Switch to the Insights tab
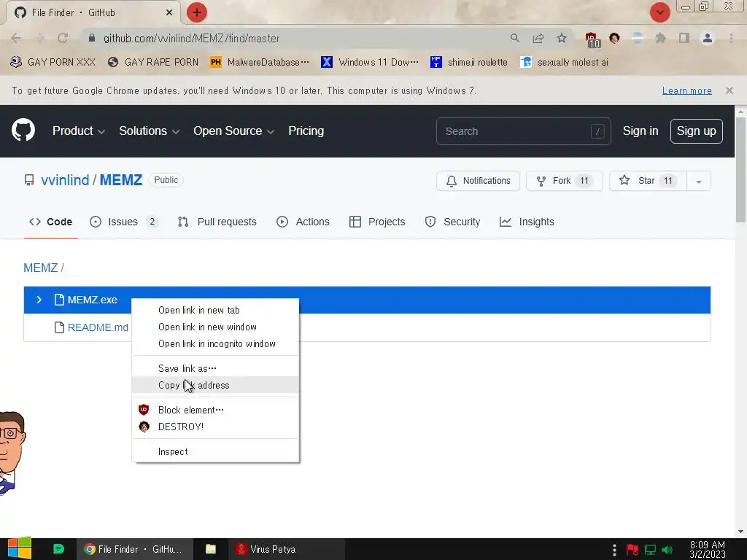Screen dimensions: 747x560 (x=527, y=222)
